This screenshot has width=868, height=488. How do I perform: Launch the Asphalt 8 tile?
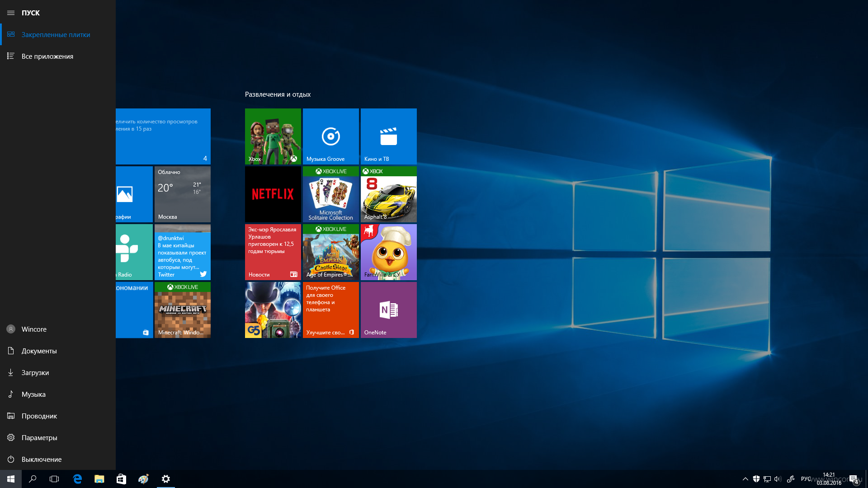pos(389,194)
